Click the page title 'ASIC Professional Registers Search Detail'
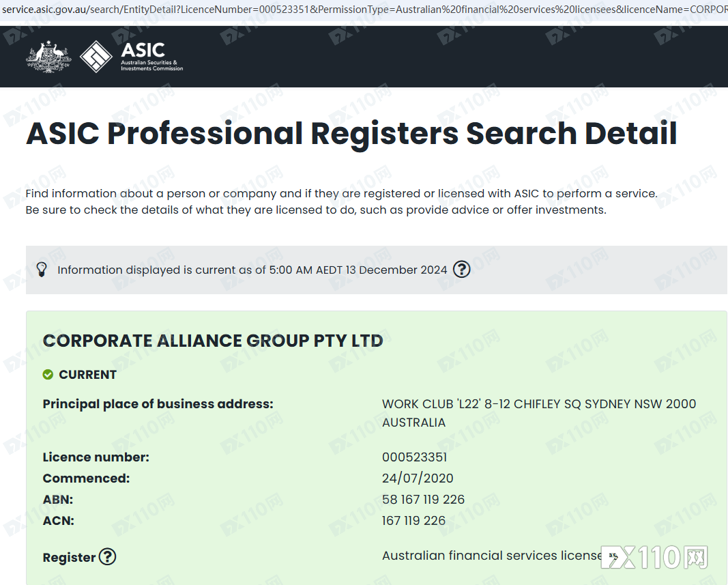This screenshot has width=728, height=585. (351, 133)
